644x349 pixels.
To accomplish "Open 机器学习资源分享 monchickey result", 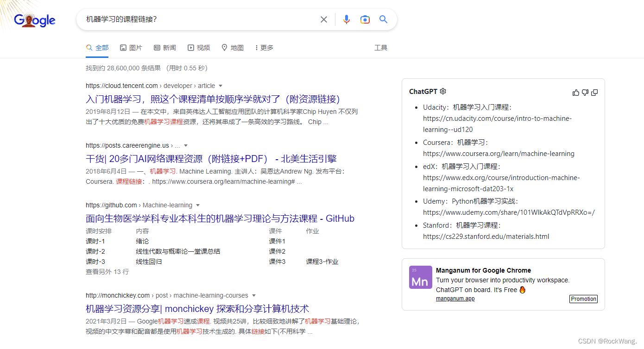I will (197, 309).
